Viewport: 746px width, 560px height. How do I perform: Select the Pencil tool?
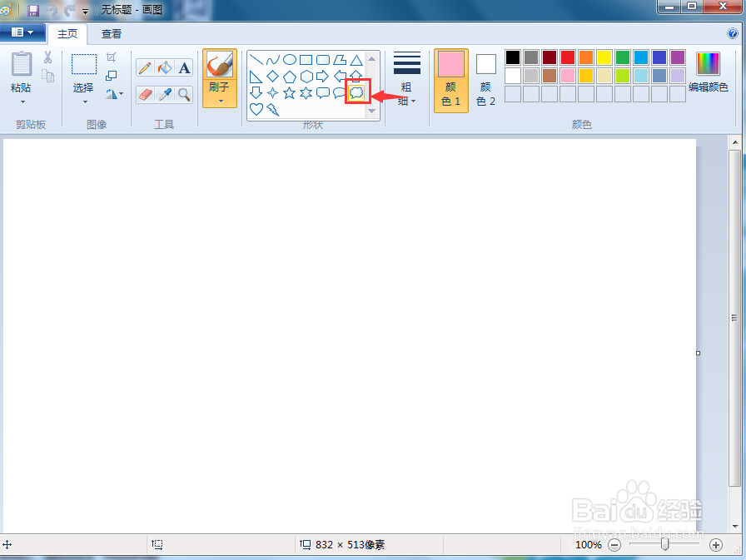pos(145,68)
